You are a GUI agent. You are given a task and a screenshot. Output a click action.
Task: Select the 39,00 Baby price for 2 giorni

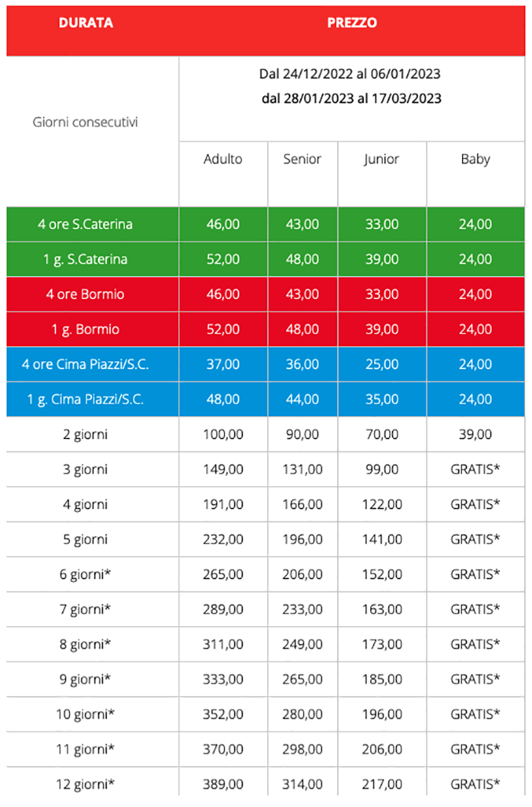point(475,434)
